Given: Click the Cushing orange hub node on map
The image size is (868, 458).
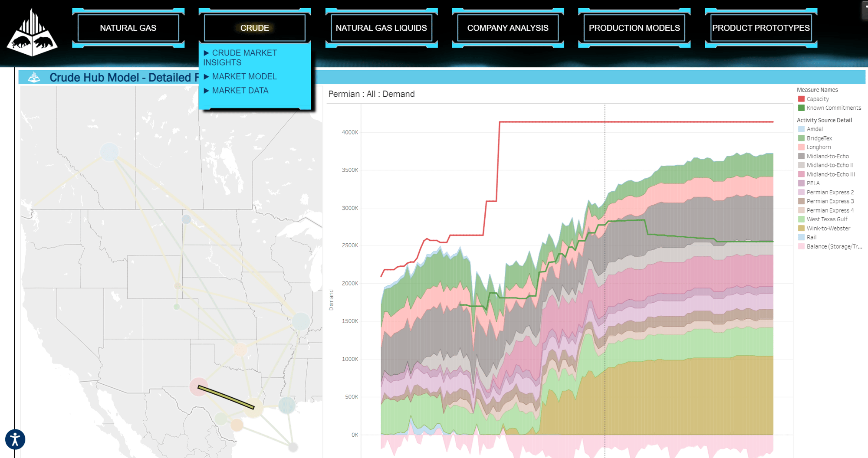Looking at the screenshot, I should 240,349.
